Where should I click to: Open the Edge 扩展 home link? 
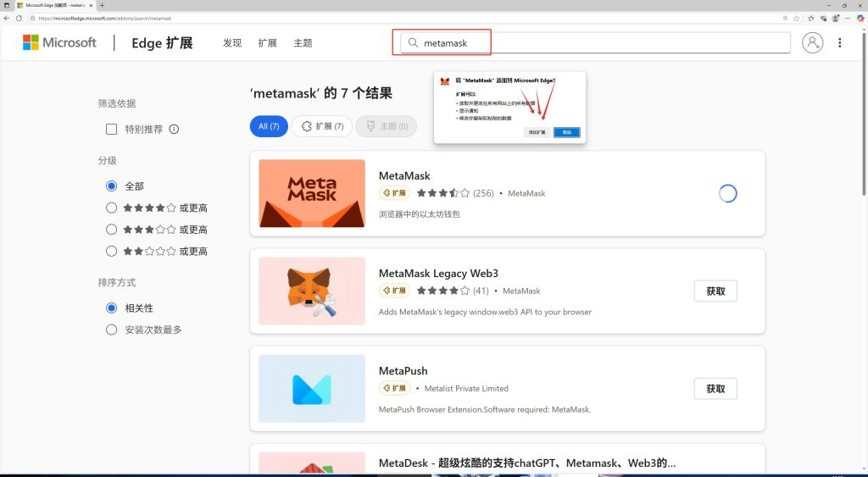[x=162, y=43]
